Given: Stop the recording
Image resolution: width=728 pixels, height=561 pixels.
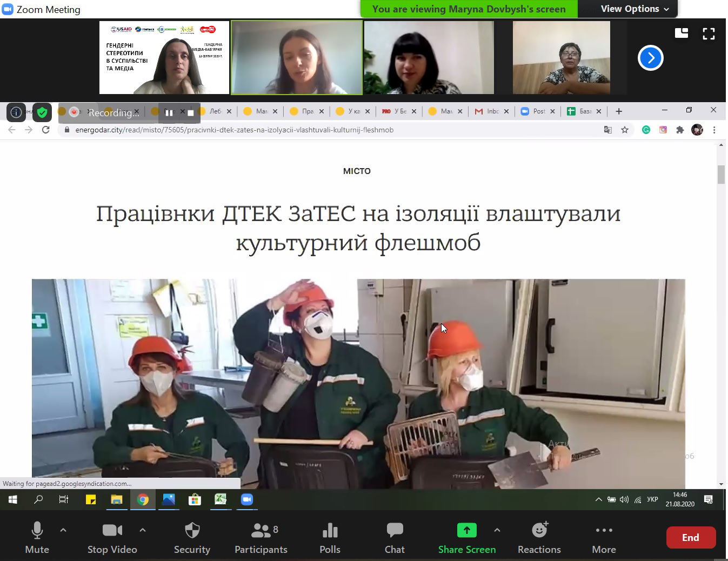Looking at the screenshot, I should (190, 112).
